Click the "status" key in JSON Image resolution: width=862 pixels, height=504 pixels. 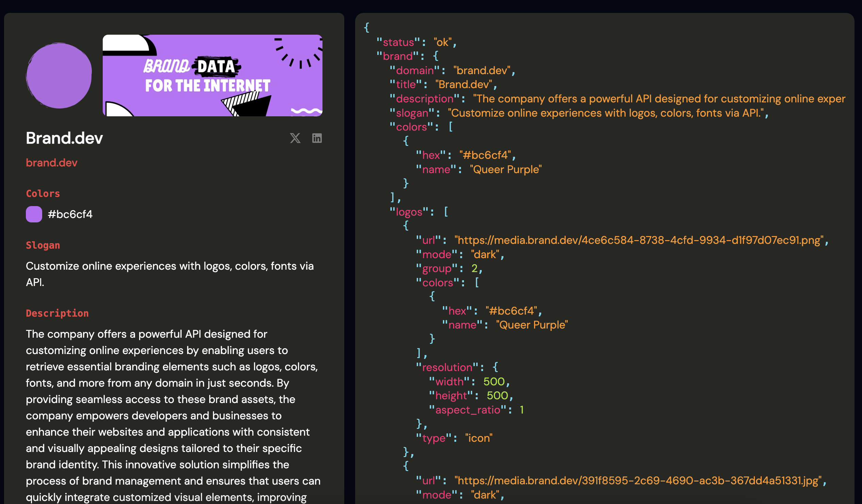[x=398, y=42]
